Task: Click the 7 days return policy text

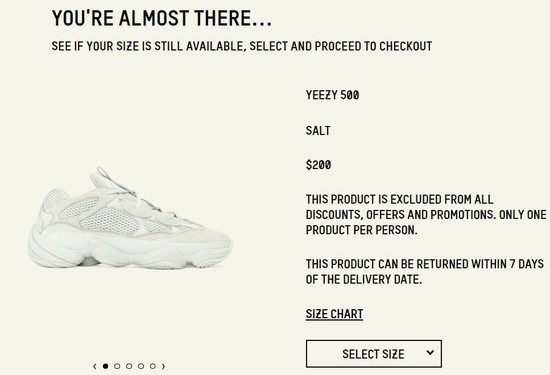Action: [x=424, y=271]
